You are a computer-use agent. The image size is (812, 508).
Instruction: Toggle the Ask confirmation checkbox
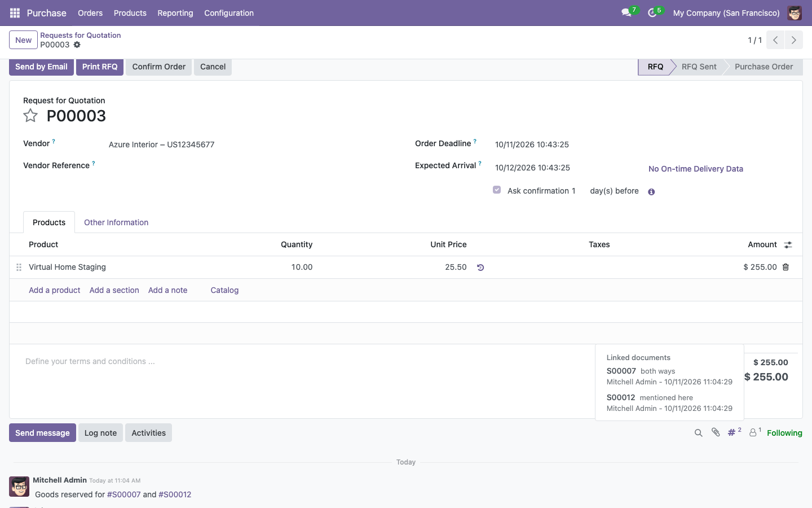pyautogui.click(x=497, y=190)
